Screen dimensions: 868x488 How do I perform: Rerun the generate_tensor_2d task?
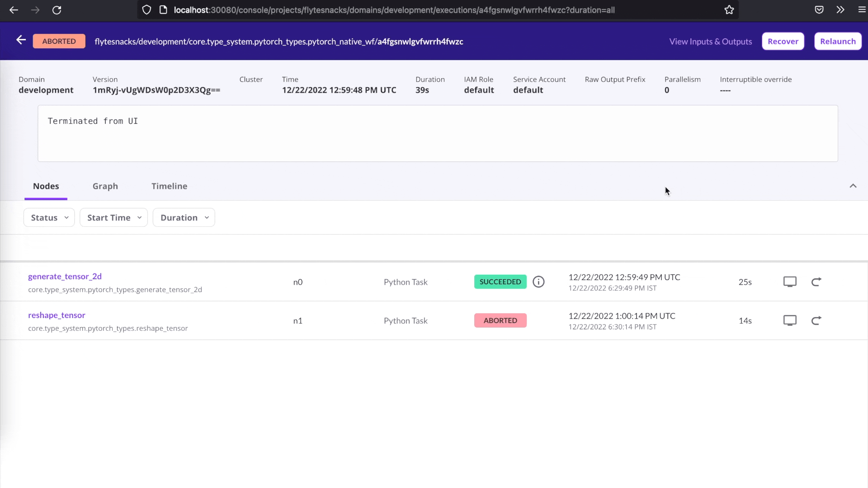point(816,282)
